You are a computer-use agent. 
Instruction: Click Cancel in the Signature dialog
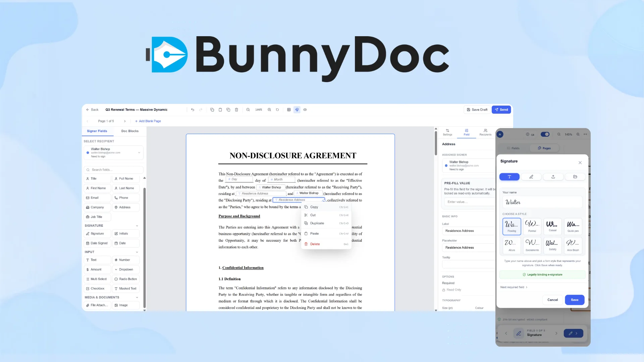(552, 300)
